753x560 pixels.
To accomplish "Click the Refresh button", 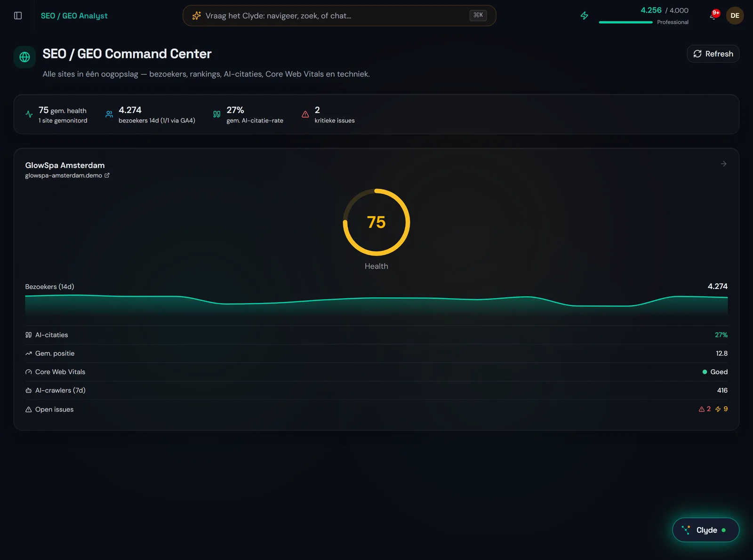I will click(x=713, y=54).
